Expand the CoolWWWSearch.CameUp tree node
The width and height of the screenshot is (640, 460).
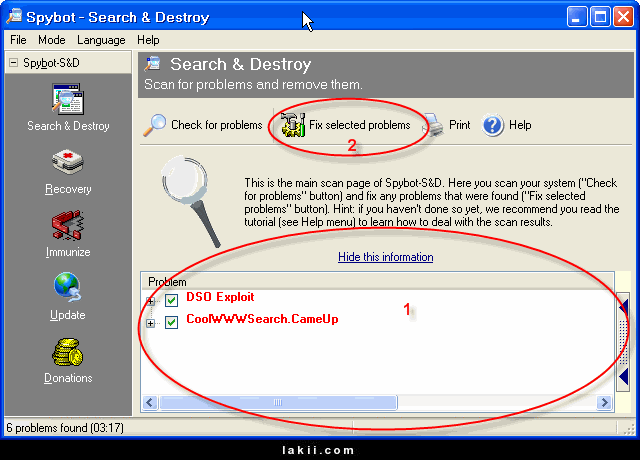pos(152,322)
